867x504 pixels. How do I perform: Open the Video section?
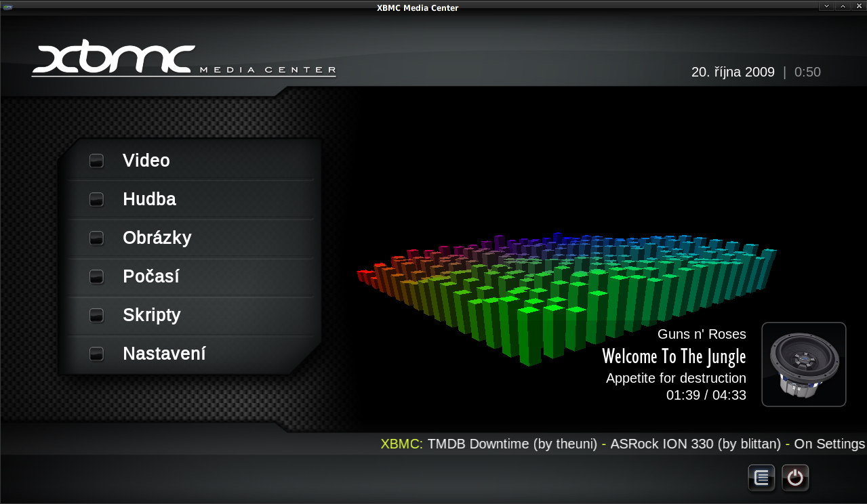click(146, 161)
